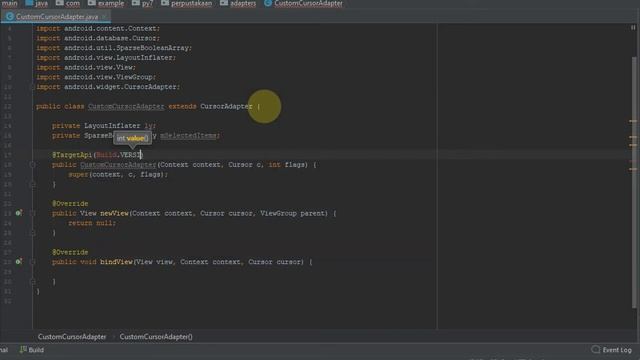Image resolution: width=640 pixels, height=360 pixels.
Task: Click the fold end marker after super call
Action: tap(33, 184)
